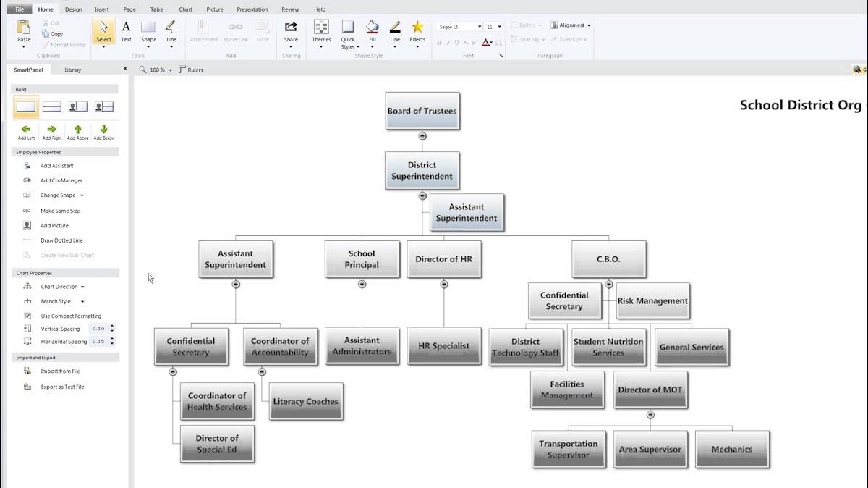868x488 pixels.
Task: Open the Library panel tab
Action: 72,70
